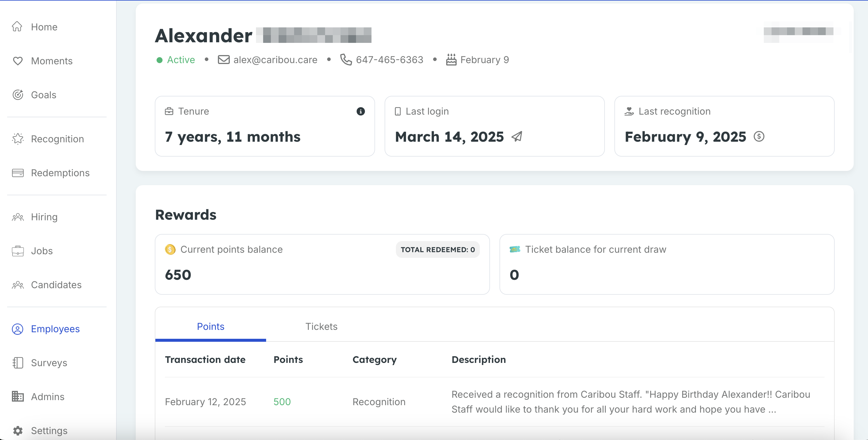Click the Employees person icon
The width and height of the screenshot is (868, 440).
click(18, 329)
